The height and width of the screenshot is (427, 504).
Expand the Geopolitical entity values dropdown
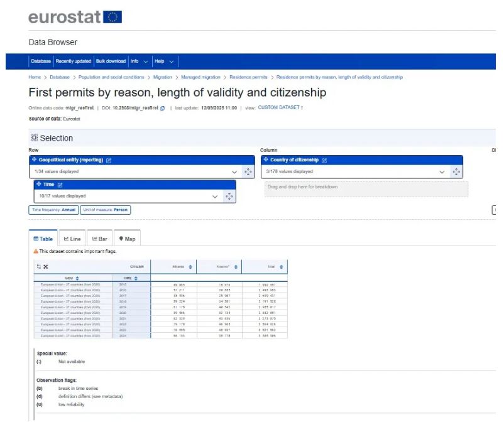[234, 171]
